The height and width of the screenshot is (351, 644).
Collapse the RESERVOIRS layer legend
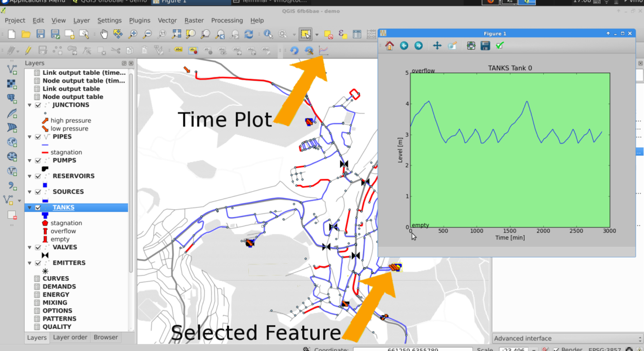30,176
